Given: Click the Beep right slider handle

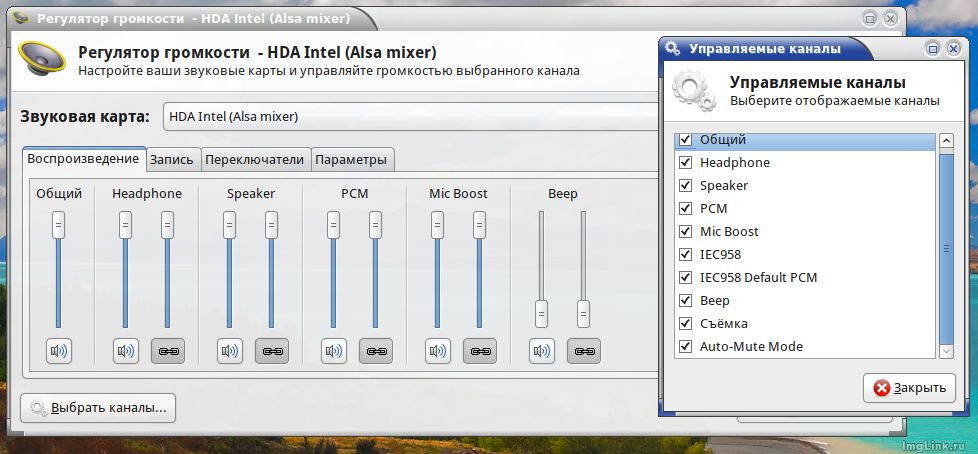Looking at the screenshot, I should point(583,314).
